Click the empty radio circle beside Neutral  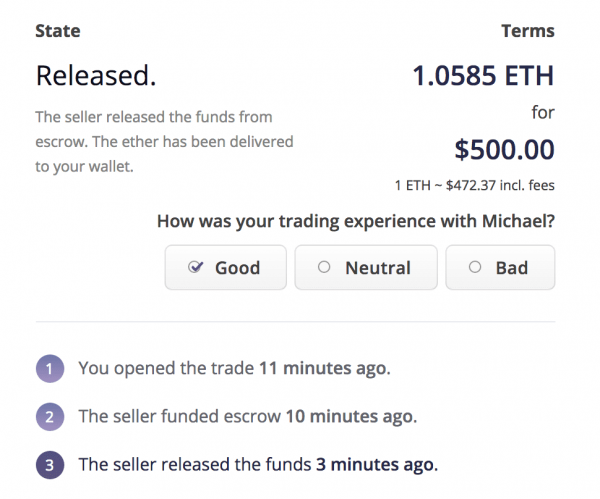[x=323, y=267]
